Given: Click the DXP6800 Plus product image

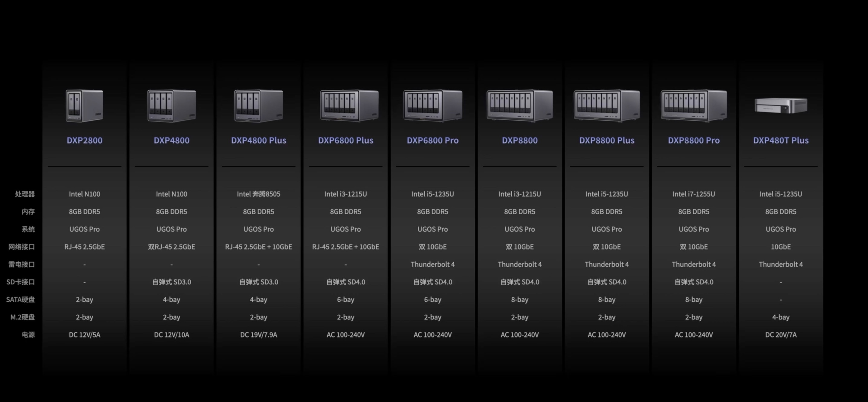Looking at the screenshot, I should click(349, 106).
